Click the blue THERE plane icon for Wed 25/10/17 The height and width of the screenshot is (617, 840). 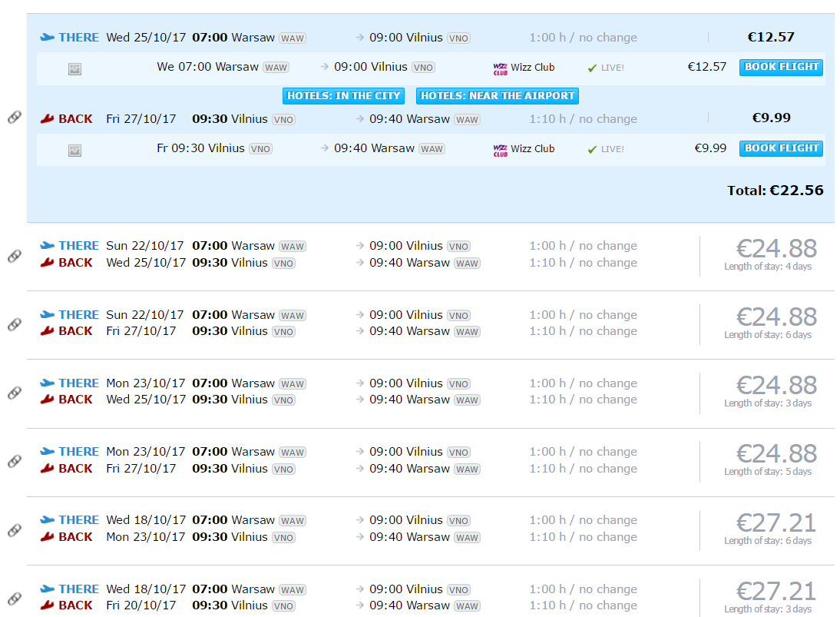[x=47, y=38]
